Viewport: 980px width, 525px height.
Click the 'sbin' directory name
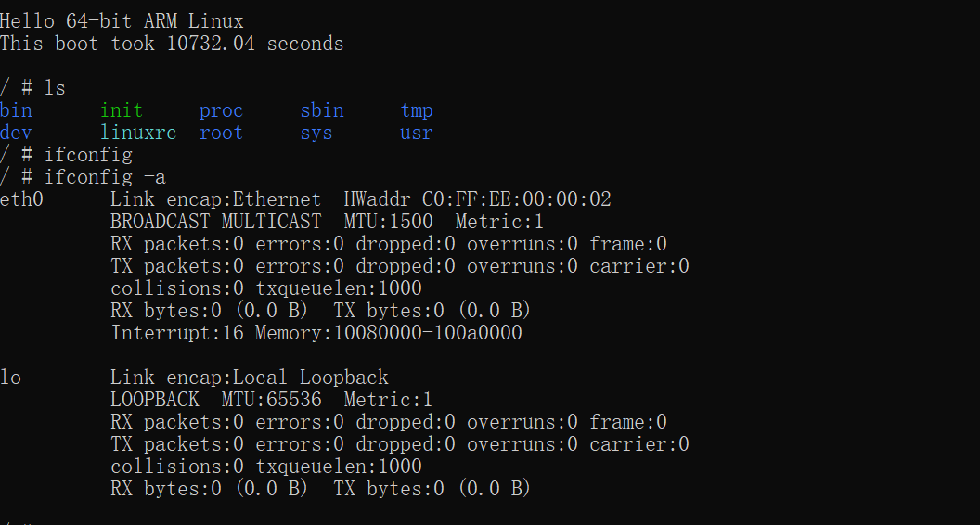point(322,110)
